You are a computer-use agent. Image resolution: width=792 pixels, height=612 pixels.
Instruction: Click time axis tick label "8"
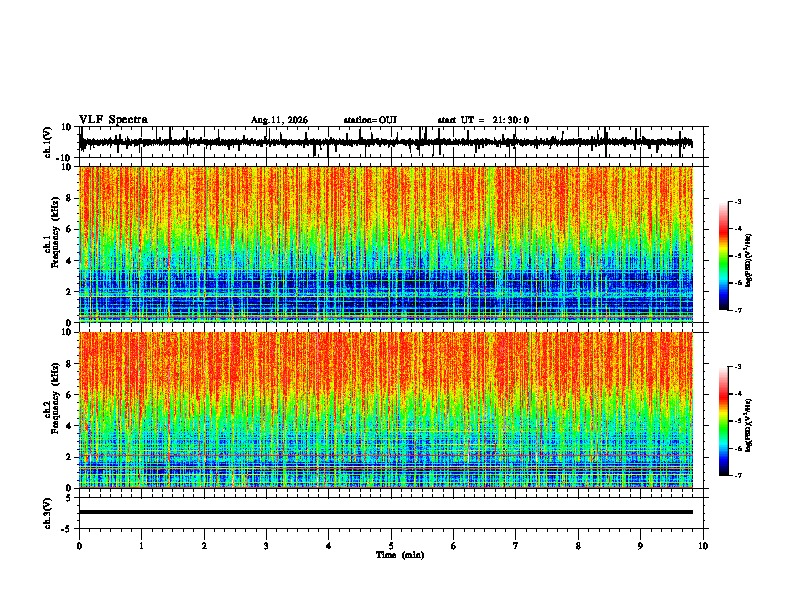[578, 546]
